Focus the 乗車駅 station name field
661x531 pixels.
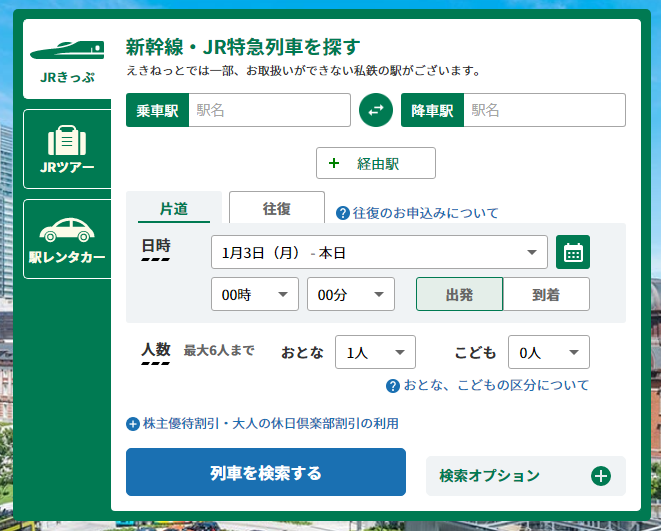[269, 110]
